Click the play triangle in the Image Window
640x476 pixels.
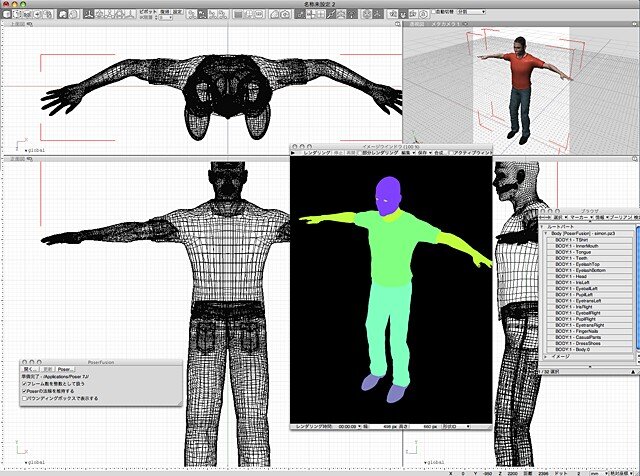(x=293, y=152)
